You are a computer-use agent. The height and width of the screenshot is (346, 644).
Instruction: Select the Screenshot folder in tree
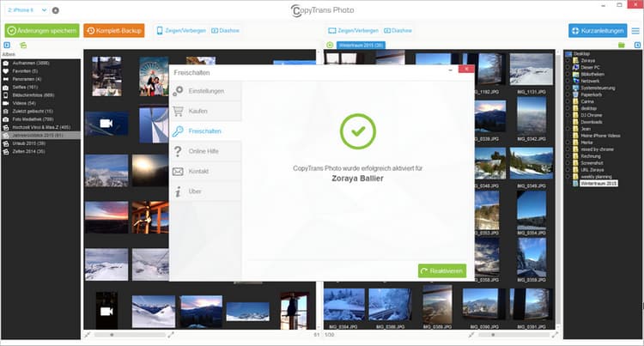click(592, 163)
